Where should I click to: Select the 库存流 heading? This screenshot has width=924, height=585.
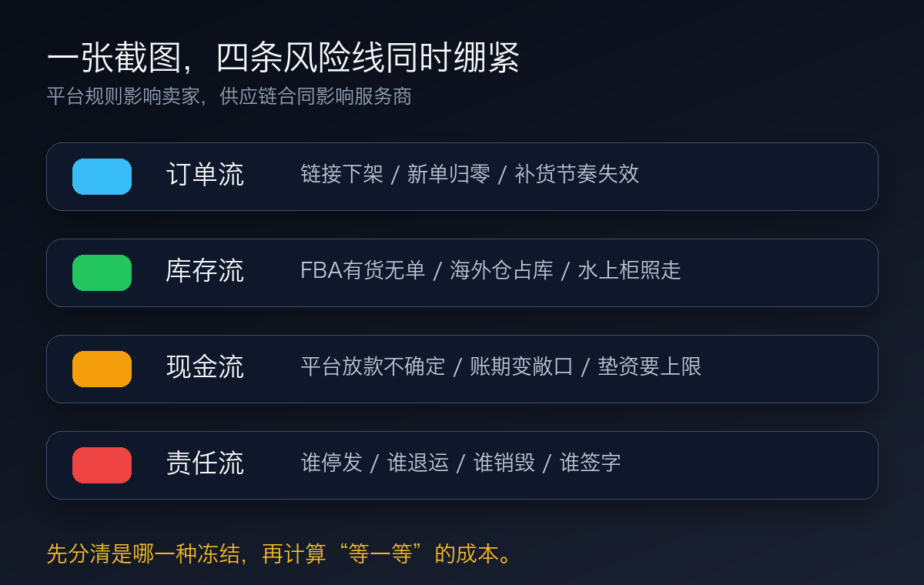pyautogui.click(x=205, y=271)
